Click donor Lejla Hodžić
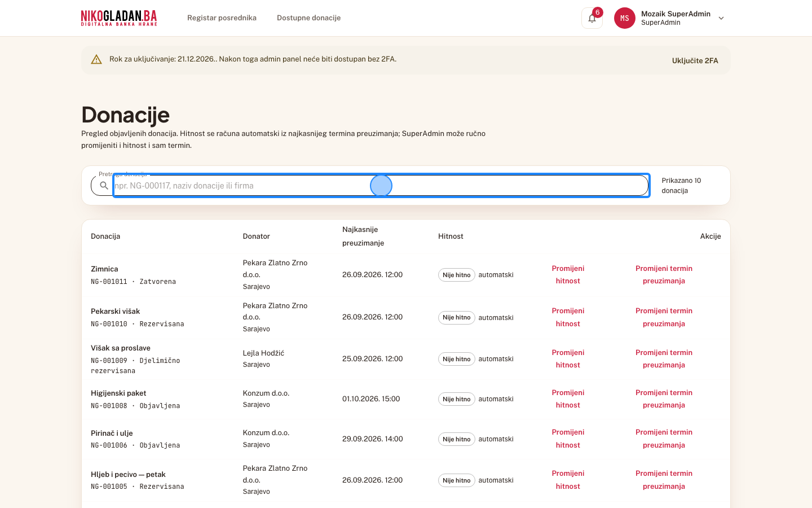The image size is (812, 508). (x=263, y=353)
